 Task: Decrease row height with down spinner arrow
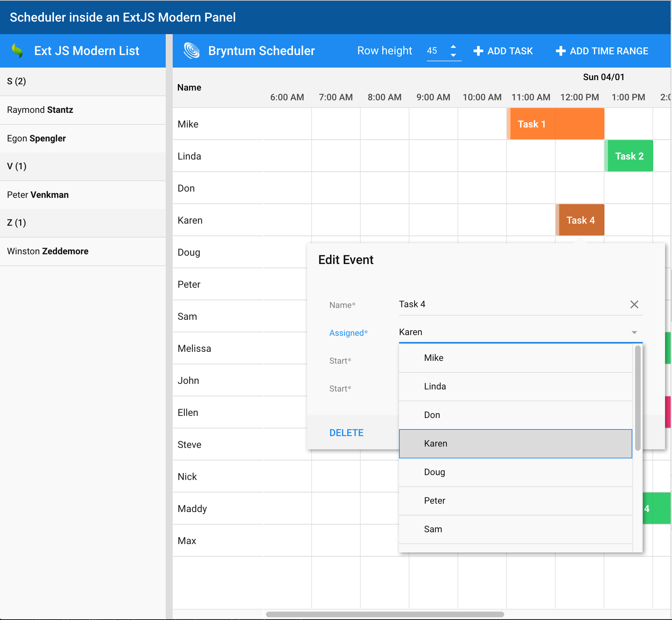(453, 55)
